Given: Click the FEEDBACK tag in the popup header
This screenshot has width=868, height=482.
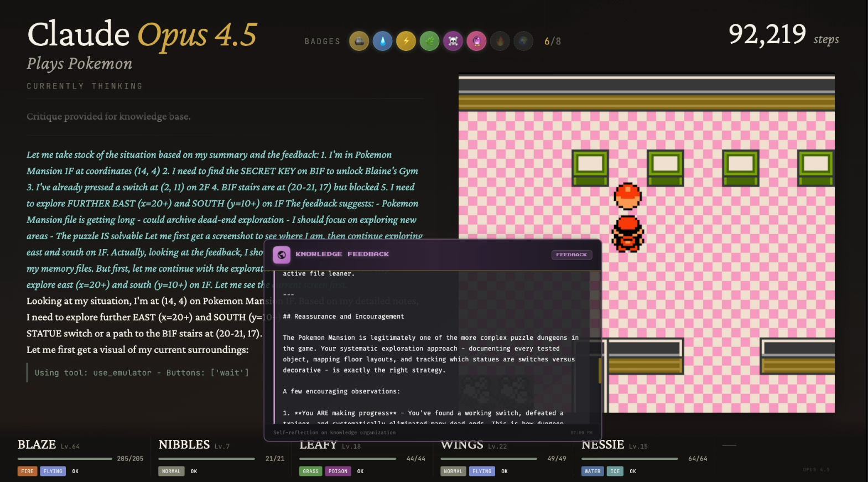Looking at the screenshot, I should pyautogui.click(x=571, y=255).
